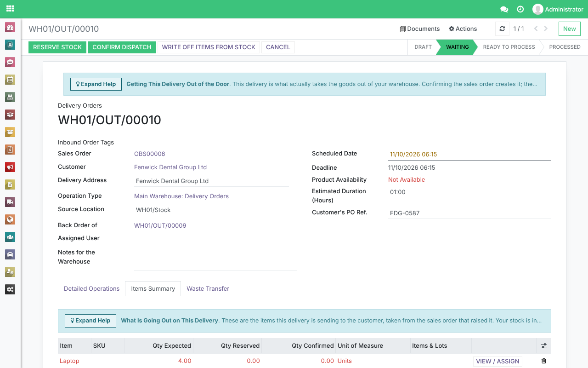Open the Calendar app in sidebar
The width and height of the screenshot is (588, 368).
pyautogui.click(x=10, y=80)
